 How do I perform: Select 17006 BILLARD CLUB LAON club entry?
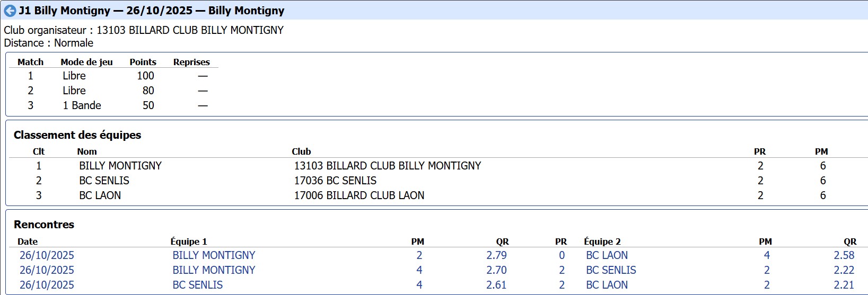tap(359, 195)
